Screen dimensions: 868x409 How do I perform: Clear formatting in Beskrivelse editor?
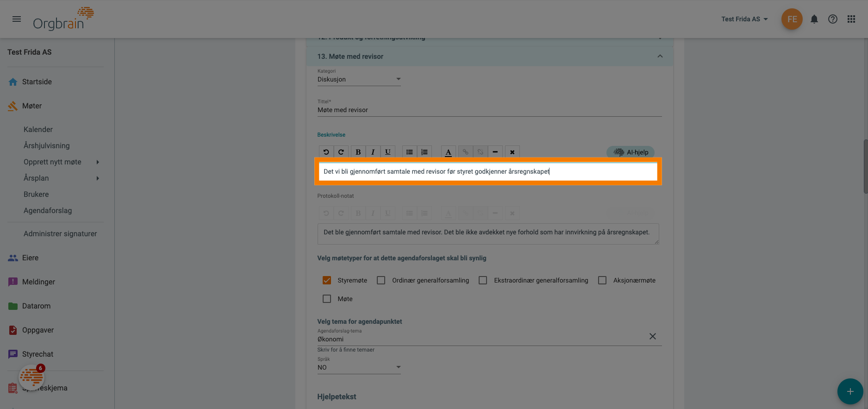coord(512,152)
